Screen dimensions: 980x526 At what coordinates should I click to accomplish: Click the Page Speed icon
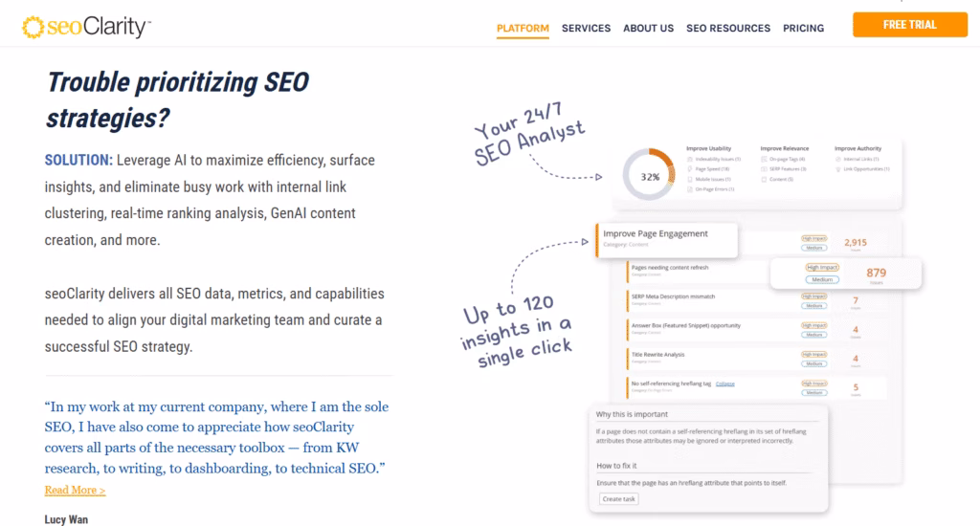click(688, 168)
